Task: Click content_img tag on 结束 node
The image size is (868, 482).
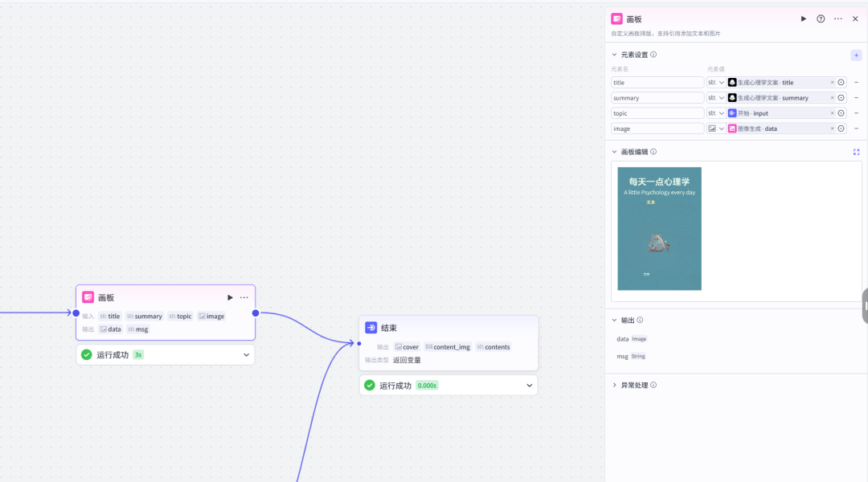Action: (448, 347)
